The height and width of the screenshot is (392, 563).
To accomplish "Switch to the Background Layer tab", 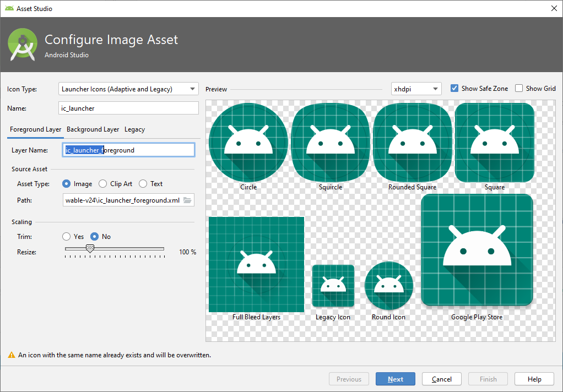I will 92,129.
